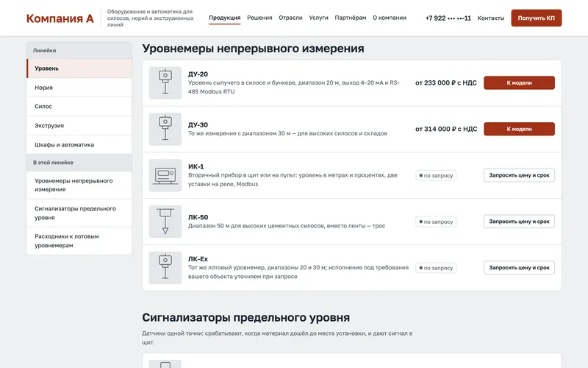Image resolution: width=588 pixels, height=368 pixels.
Task: Jump to Расходники к лотовым уровнемерам
Action: [x=79, y=241]
